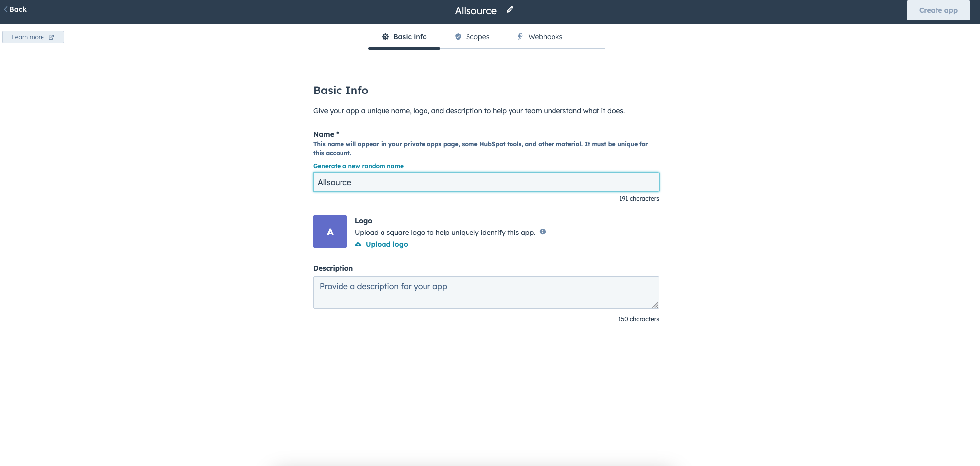Click the Logo label text

pyautogui.click(x=363, y=221)
